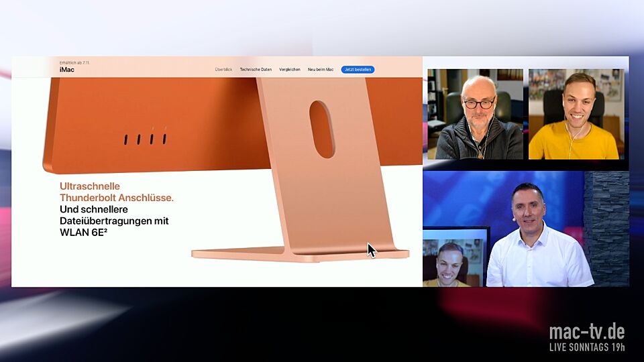Click the 'Erhältlich ab 7.11.' text
The image size is (644, 362).
(x=74, y=63)
